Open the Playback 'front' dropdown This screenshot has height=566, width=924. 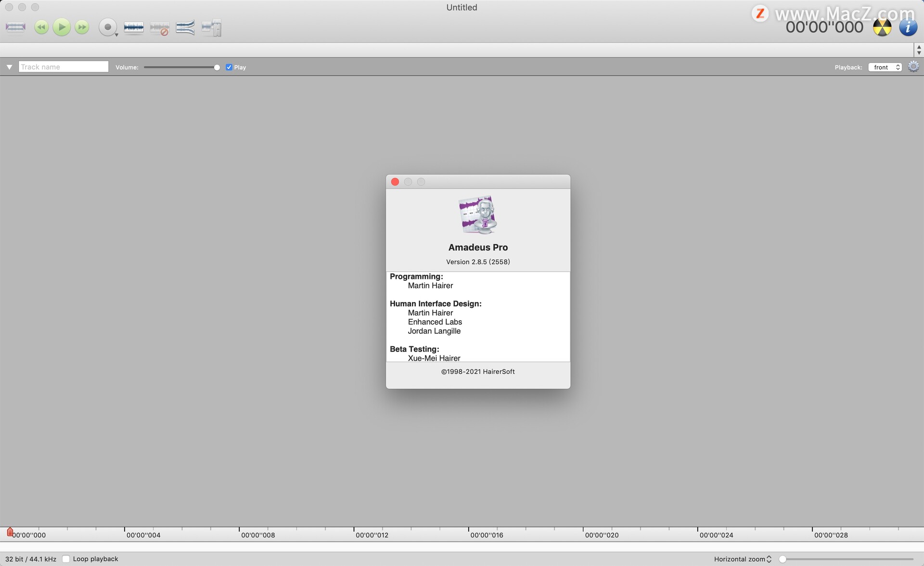point(885,67)
